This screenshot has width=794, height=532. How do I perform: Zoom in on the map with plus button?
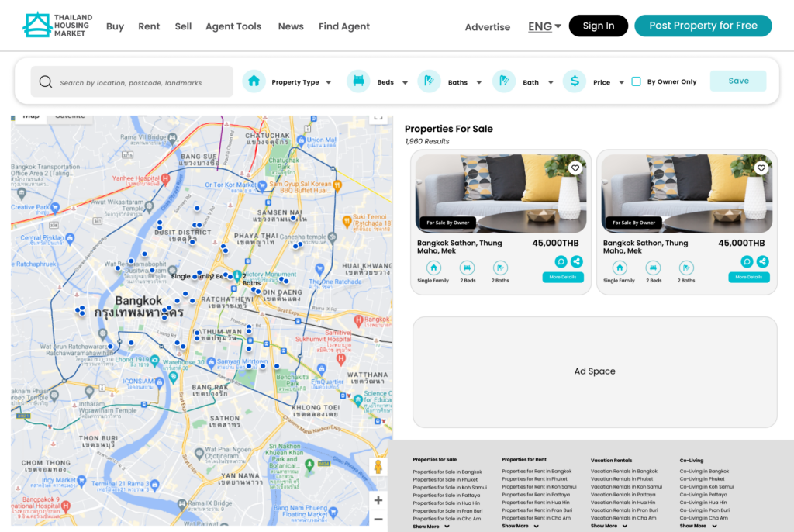(378, 500)
